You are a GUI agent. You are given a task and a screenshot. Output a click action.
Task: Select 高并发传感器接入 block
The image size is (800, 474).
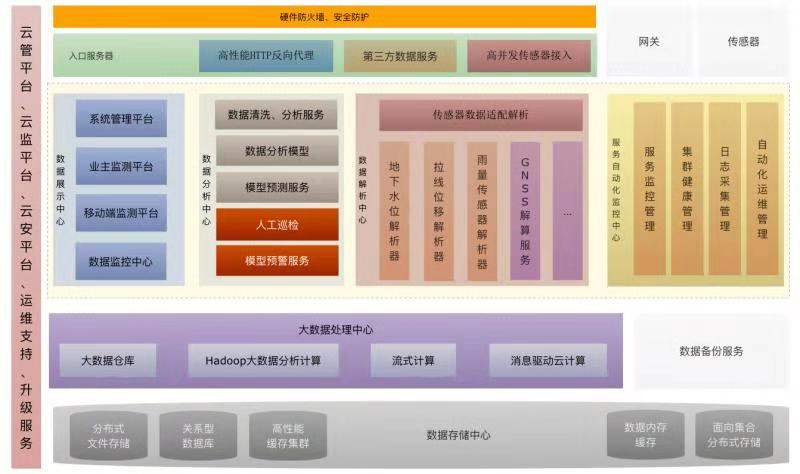pos(528,56)
